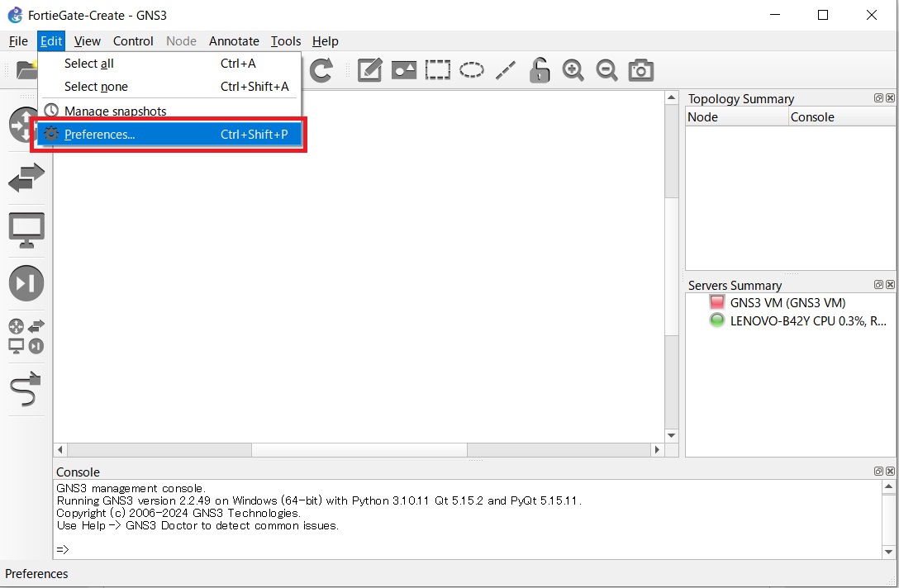Viewport: 899px width, 588px height.
Task: Click the reload all nodes icon
Action: point(321,70)
